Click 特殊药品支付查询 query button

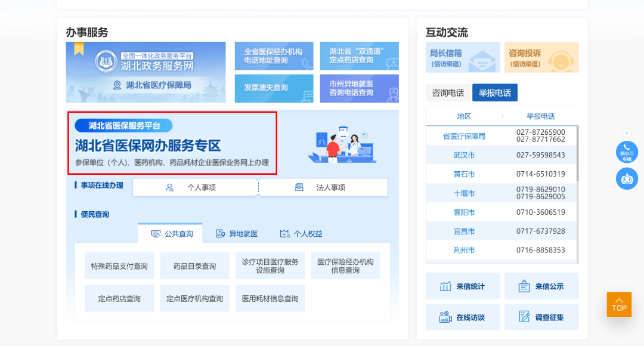point(119,266)
